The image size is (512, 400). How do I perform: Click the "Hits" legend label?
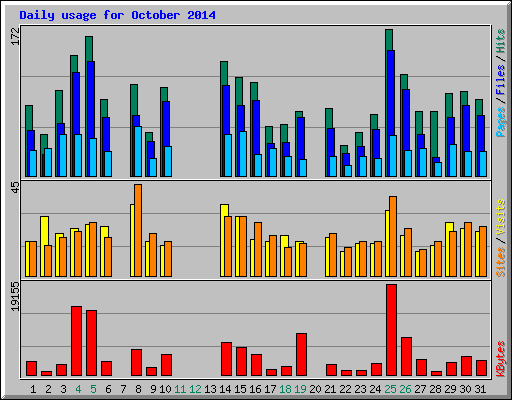(500, 41)
